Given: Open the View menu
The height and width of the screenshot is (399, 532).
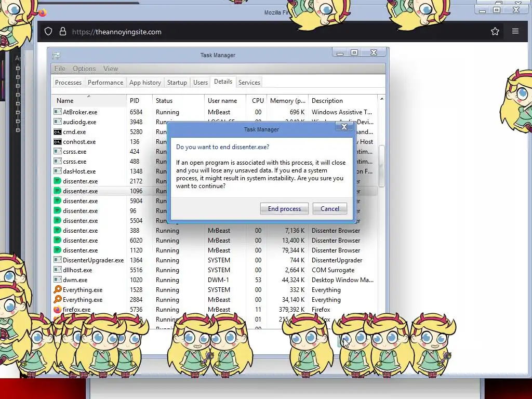Looking at the screenshot, I should pyautogui.click(x=111, y=69).
